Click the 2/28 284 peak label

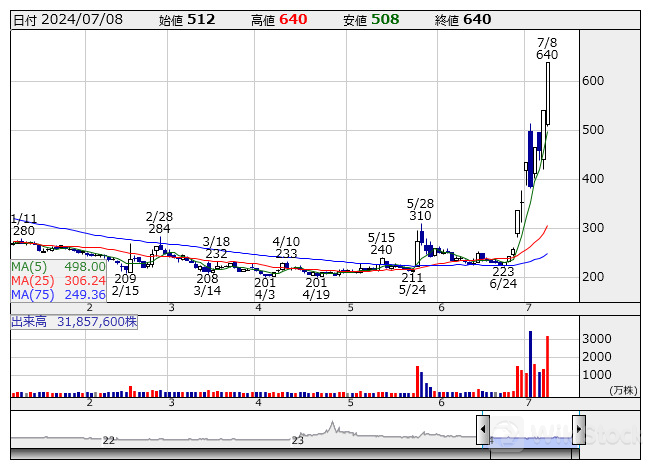159,222
